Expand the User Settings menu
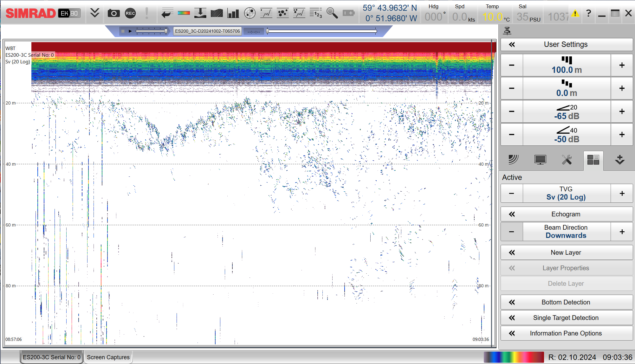This screenshot has width=635, height=364. 566,45
